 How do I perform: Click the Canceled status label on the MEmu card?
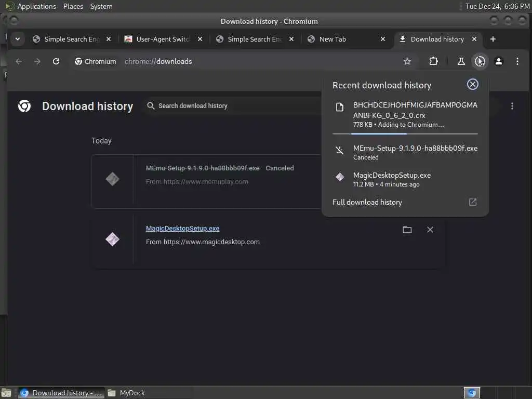pos(280,168)
